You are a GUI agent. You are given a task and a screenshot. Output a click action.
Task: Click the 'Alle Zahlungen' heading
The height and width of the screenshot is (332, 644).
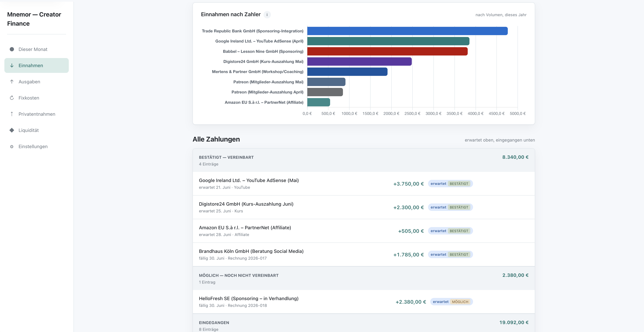(216, 139)
